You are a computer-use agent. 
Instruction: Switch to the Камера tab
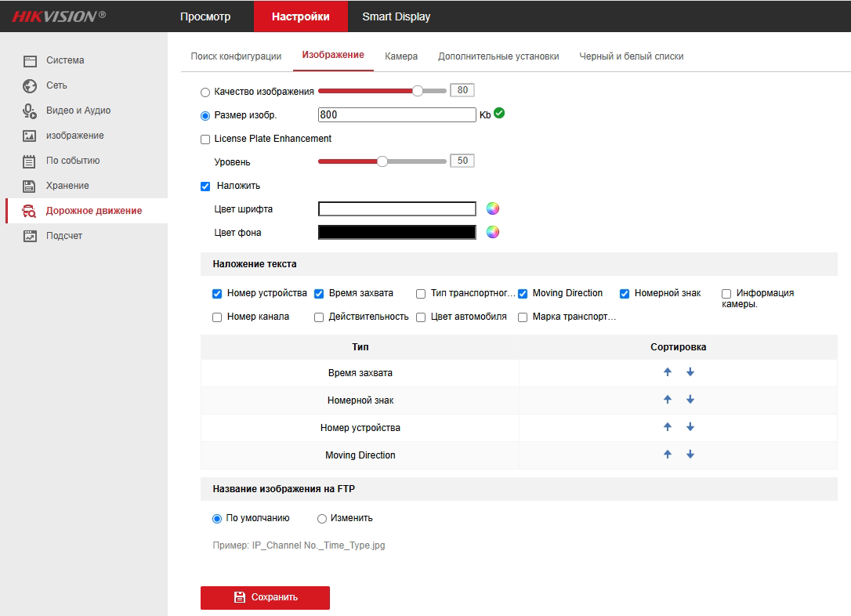(401, 56)
